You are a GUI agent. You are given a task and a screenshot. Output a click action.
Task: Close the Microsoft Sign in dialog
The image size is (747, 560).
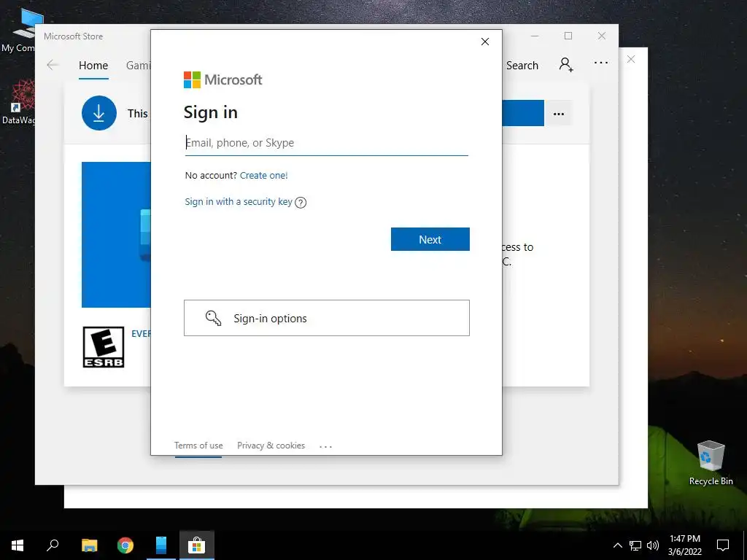click(485, 42)
